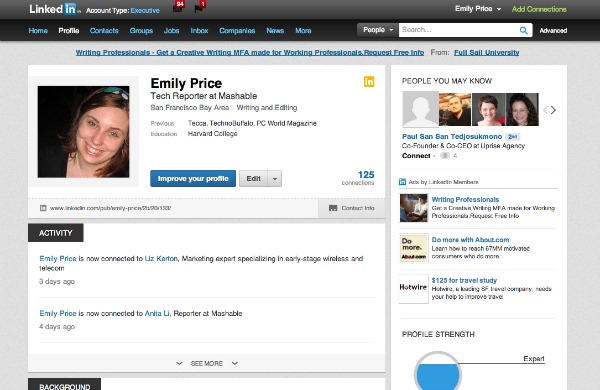Open the Inbox menu item
This screenshot has height=390, width=600.
pos(199,31)
